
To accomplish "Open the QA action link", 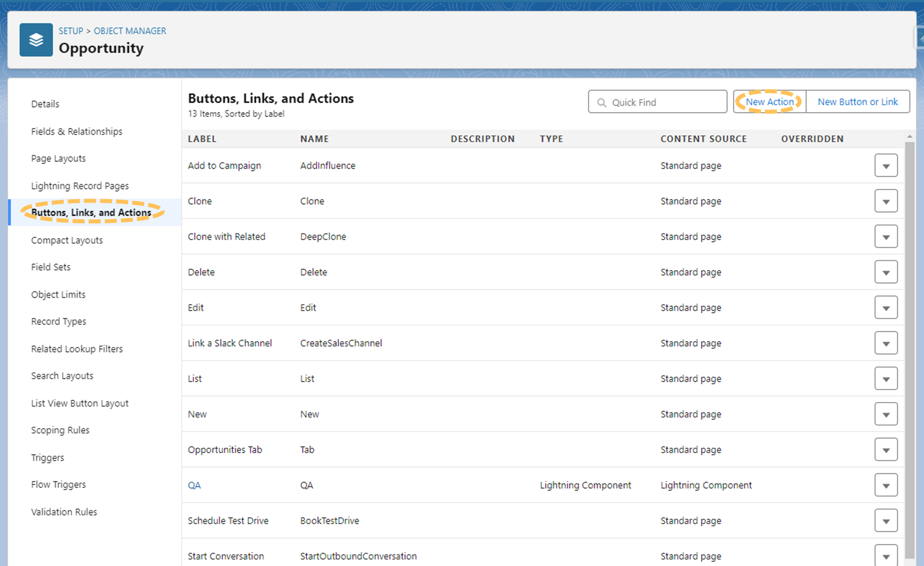I will (x=194, y=486).
